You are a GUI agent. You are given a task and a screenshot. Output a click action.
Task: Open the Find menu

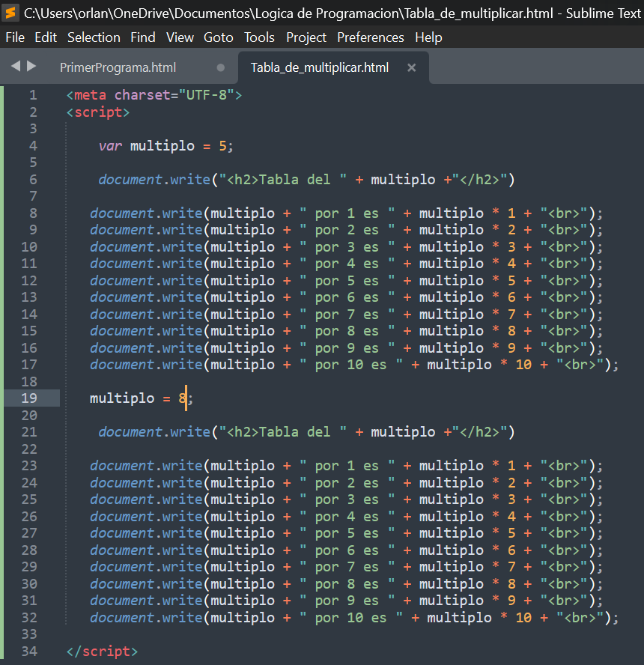click(x=143, y=37)
